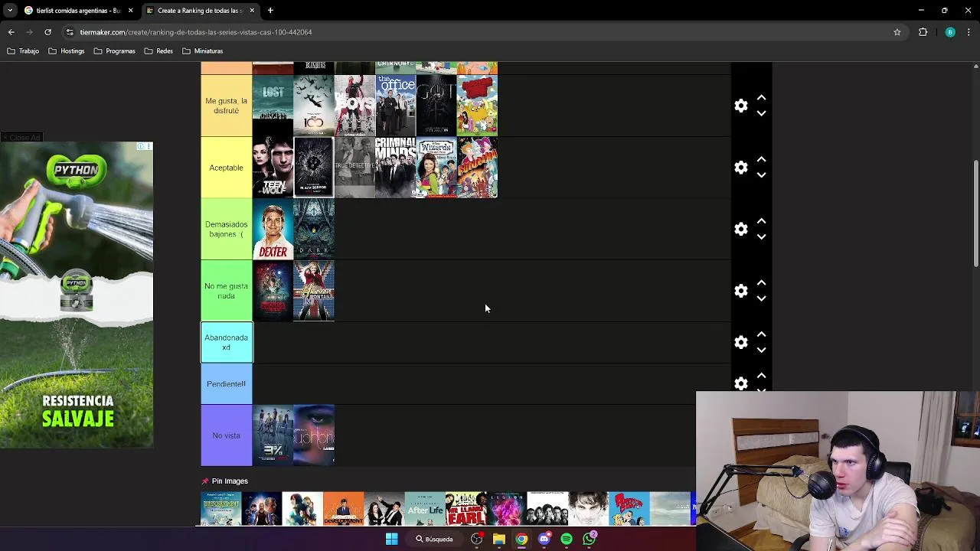Open Discord from the taskbar

click(544, 539)
